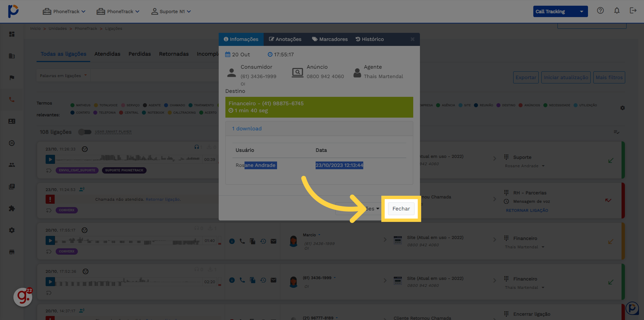The image size is (644, 320).
Task: Click the CONVERX tag on 17:55:17 call
Action: (x=67, y=251)
